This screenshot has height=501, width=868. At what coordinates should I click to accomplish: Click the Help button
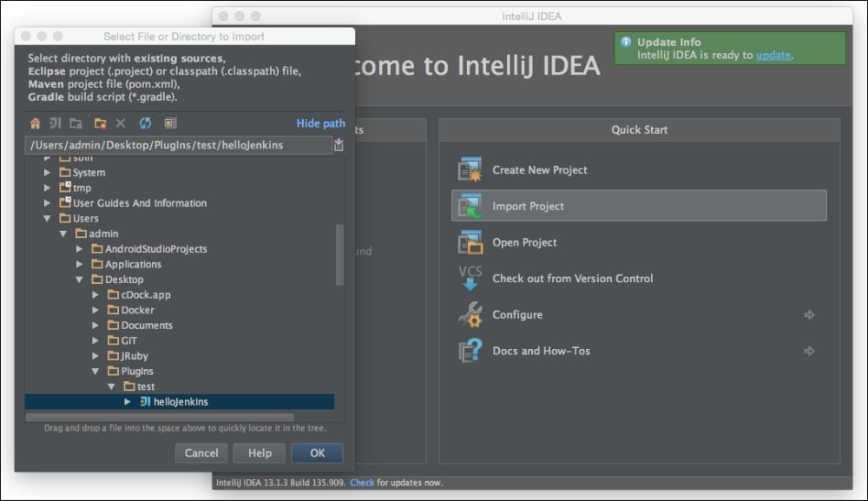point(260,453)
